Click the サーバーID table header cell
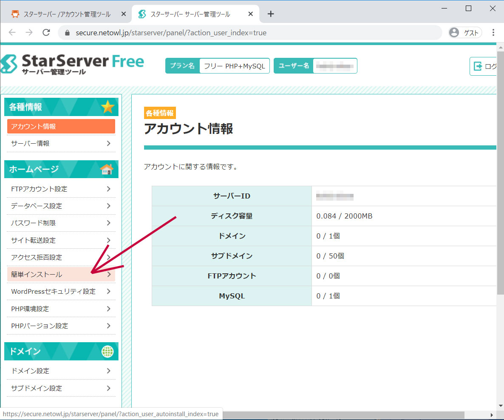 coord(232,196)
